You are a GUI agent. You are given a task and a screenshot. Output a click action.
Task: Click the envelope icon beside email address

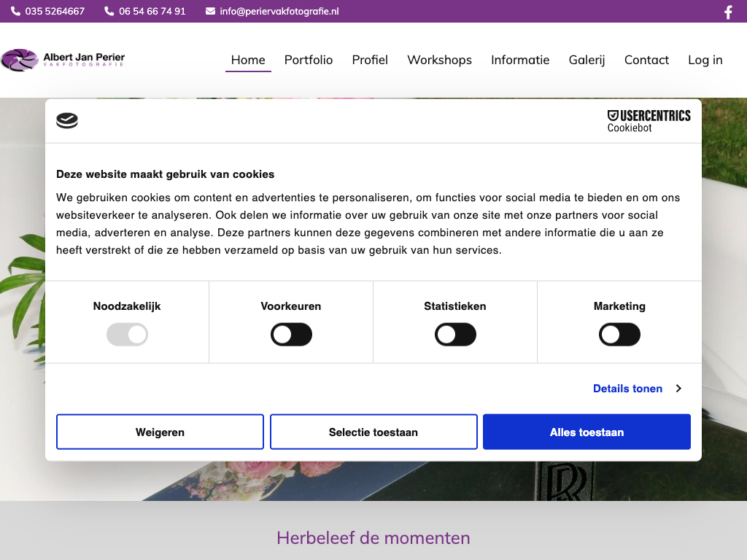210,12
